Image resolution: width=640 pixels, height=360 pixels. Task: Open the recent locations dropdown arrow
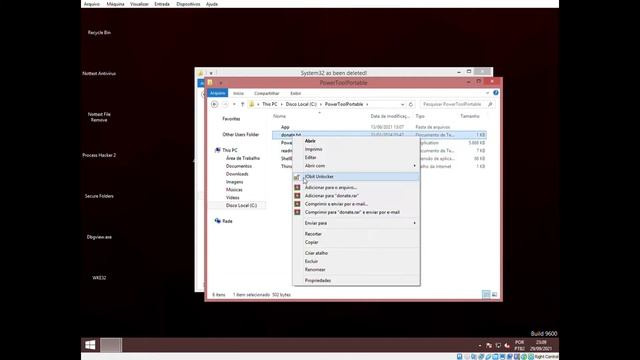[234, 104]
